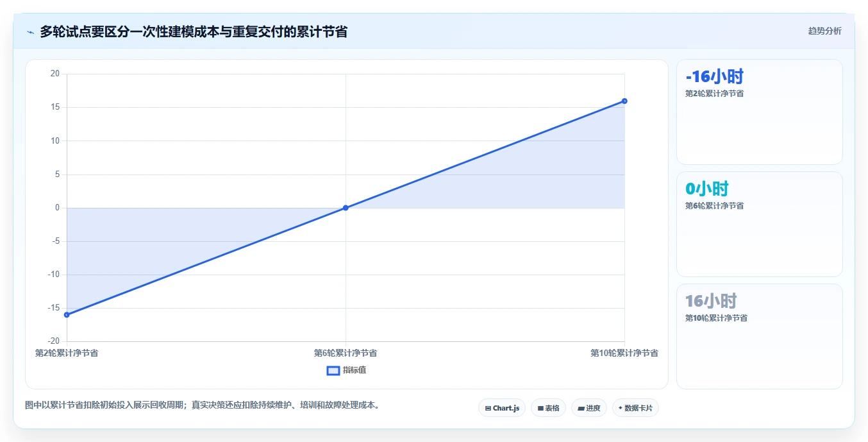Click the chart data point at 第2轮累计净节省
The image size is (868, 442).
click(x=67, y=314)
